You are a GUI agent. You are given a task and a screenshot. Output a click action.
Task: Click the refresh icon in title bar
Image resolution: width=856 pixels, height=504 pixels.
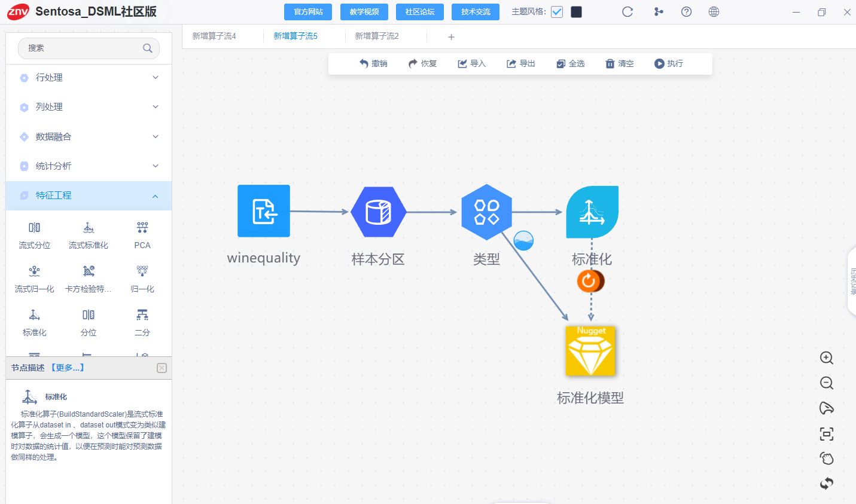[627, 12]
